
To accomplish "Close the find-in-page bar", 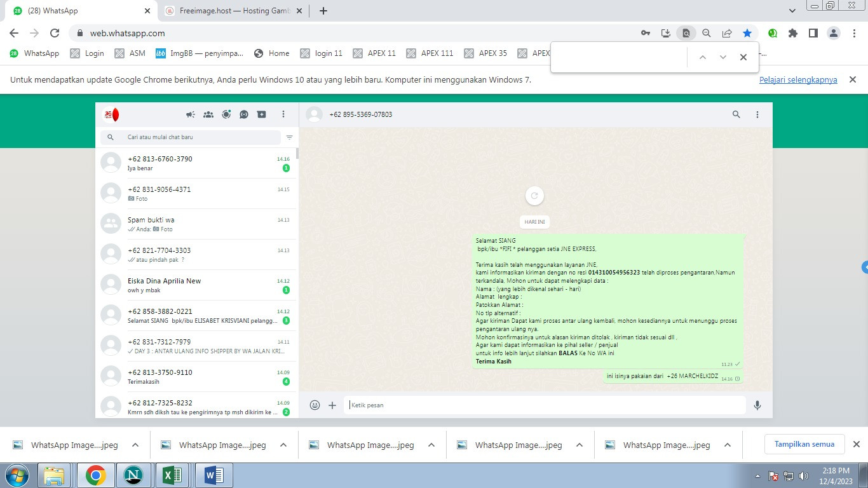I will (743, 57).
